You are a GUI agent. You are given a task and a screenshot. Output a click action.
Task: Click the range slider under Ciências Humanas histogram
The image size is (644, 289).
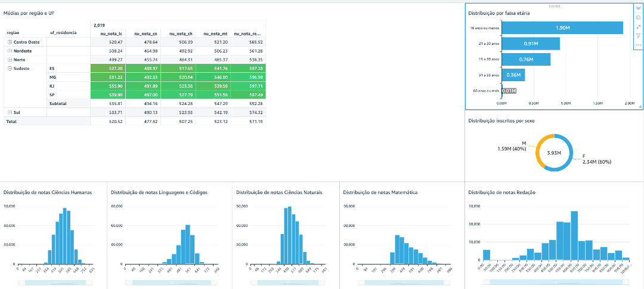point(55,282)
